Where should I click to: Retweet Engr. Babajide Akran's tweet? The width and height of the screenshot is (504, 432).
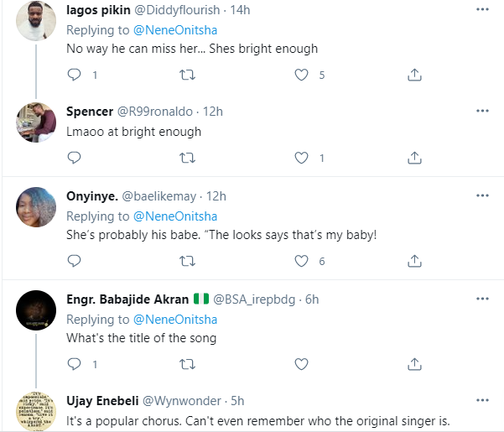(189, 364)
